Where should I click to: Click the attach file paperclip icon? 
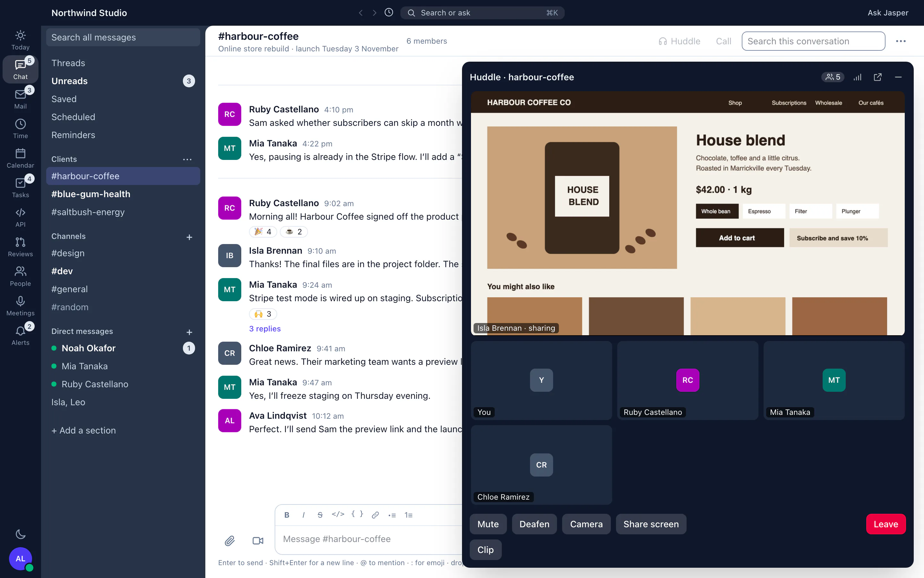click(x=229, y=540)
